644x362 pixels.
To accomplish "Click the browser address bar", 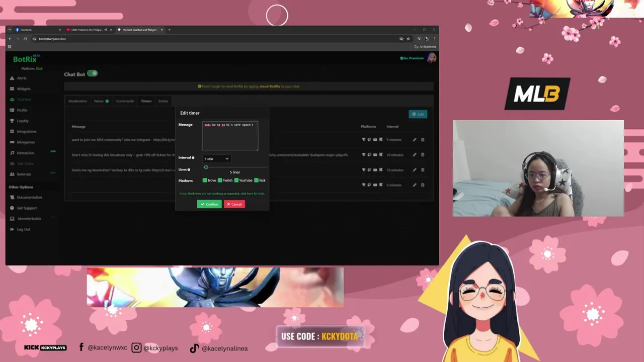I will point(216,39).
